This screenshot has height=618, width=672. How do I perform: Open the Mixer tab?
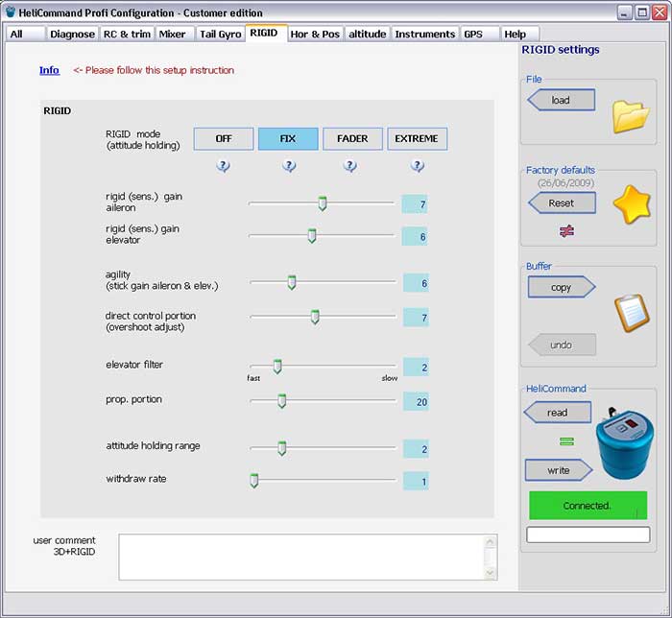coord(175,34)
